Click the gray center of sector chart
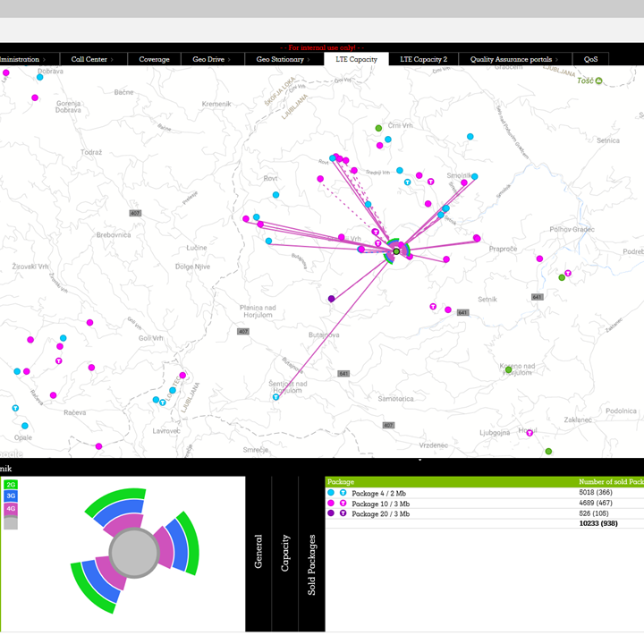Viewport: 644px width, 644px height. pos(132,552)
